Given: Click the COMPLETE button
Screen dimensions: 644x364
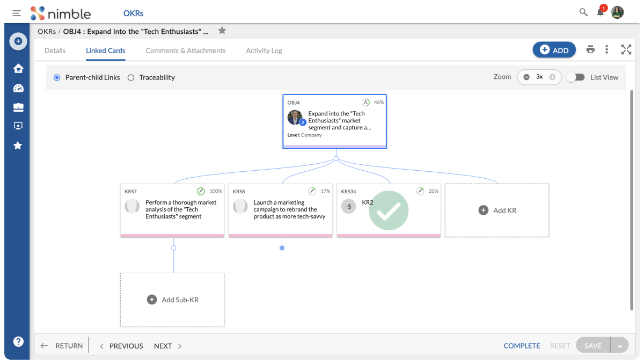Looking at the screenshot, I should pos(522,346).
